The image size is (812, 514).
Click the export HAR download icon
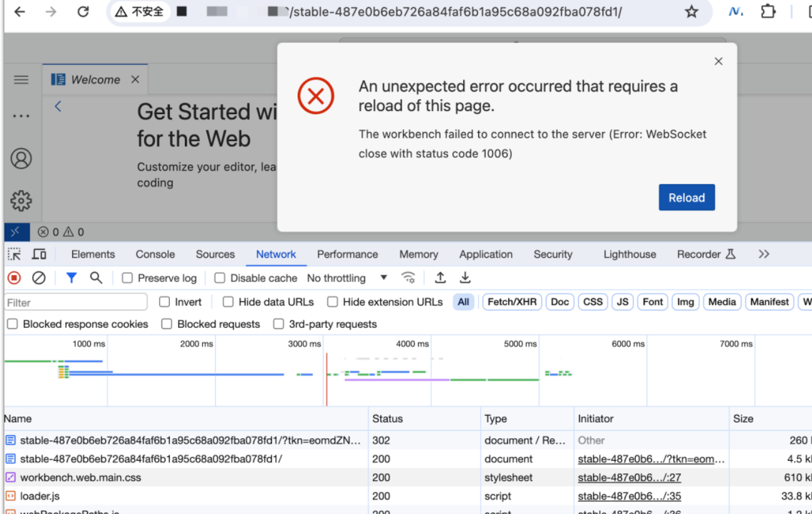465,278
